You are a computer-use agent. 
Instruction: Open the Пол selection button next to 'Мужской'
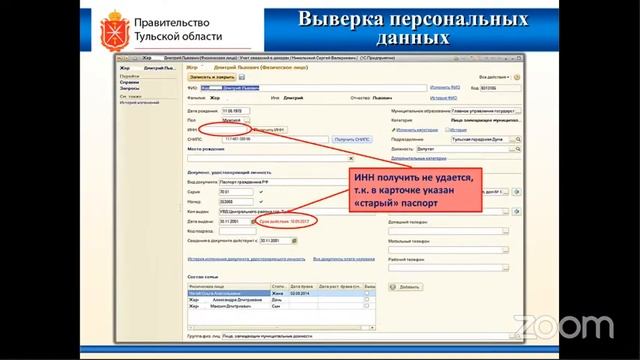247,120
